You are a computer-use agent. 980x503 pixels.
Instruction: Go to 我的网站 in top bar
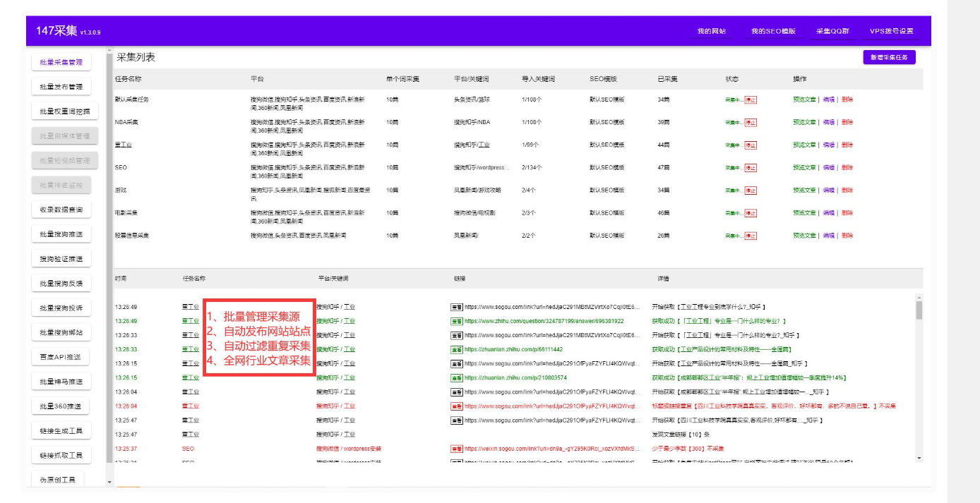tap(711, 31)
